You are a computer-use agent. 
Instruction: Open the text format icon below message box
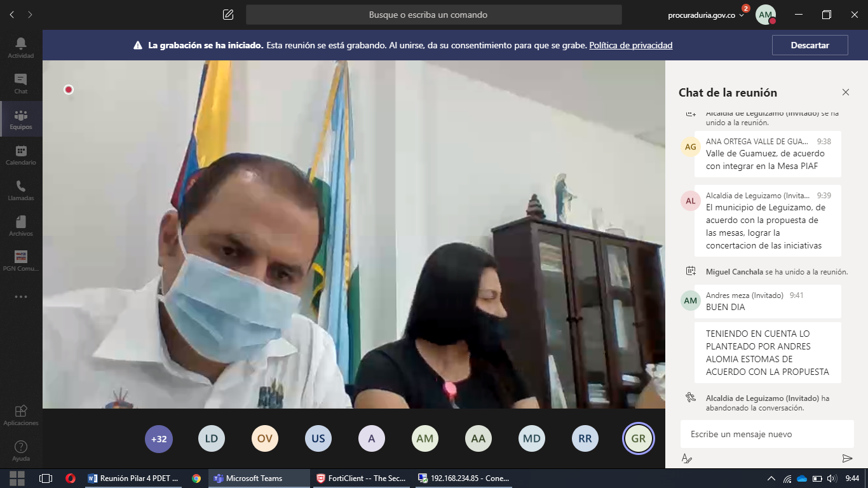(x=686, y=459)
